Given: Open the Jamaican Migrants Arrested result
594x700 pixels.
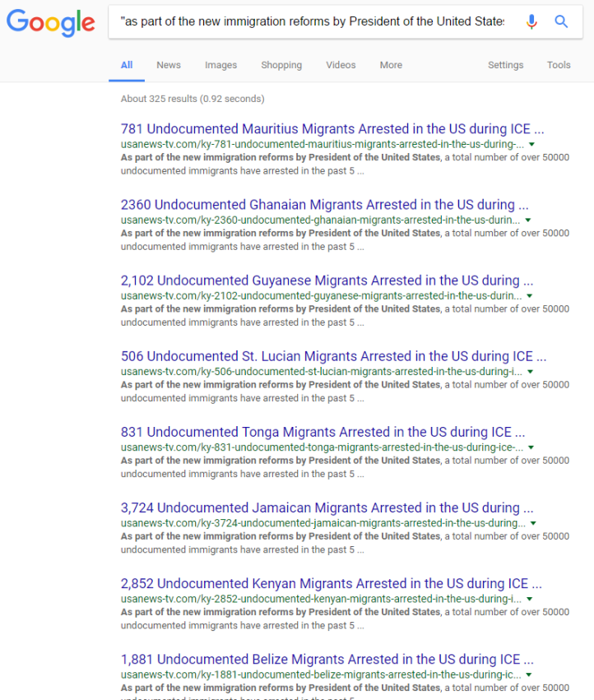Looking at the screenshot, I should point(327,508).
